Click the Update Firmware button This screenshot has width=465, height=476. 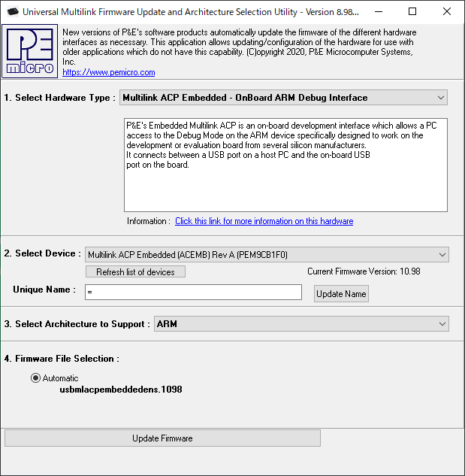coord(162,438)
